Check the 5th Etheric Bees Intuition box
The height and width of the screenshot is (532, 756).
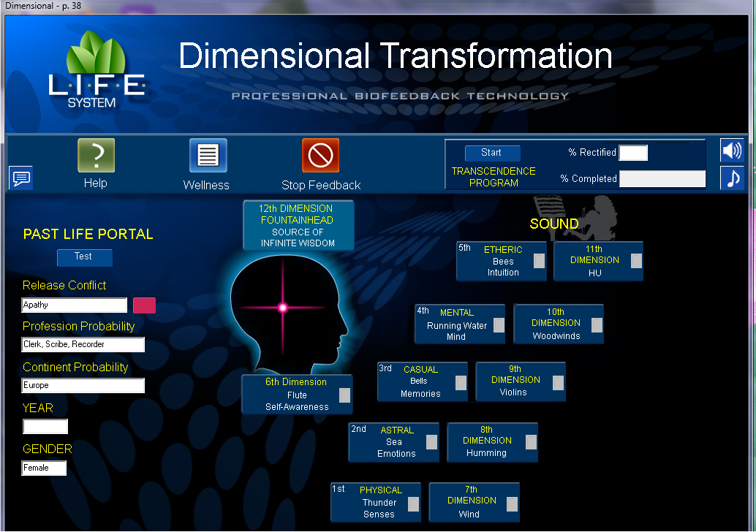click(x=539, y=261)
